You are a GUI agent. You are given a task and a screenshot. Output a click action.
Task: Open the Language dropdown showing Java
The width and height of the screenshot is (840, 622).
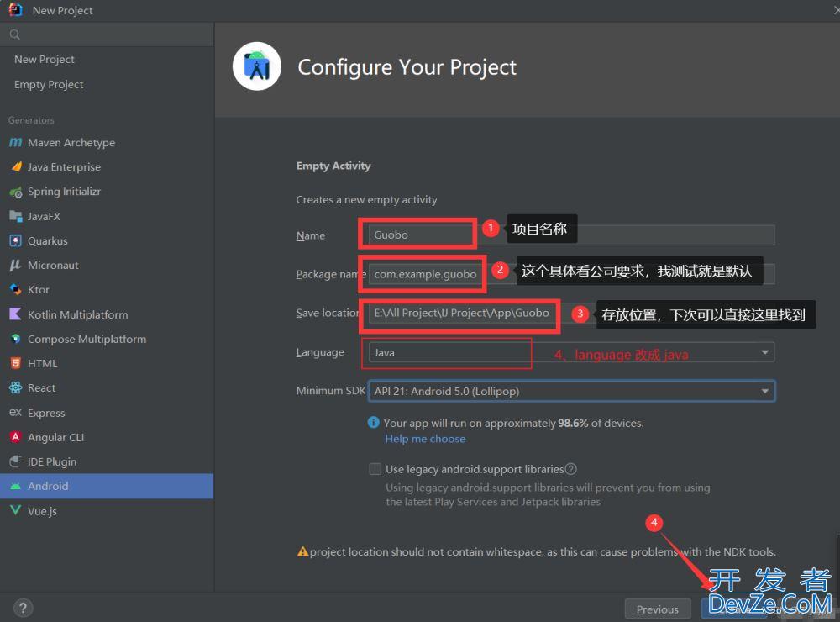click(x=571, y=352)
